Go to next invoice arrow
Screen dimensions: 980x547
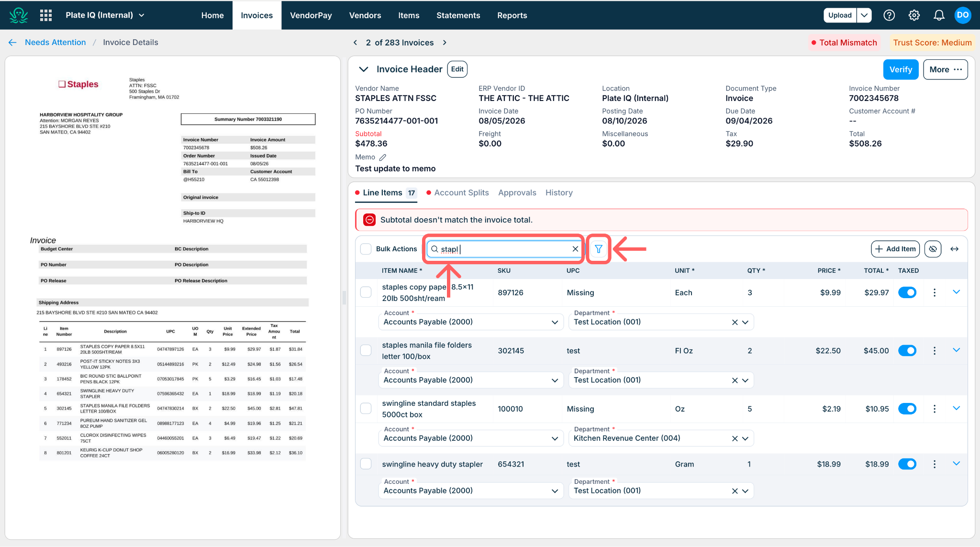pos(445,43)
